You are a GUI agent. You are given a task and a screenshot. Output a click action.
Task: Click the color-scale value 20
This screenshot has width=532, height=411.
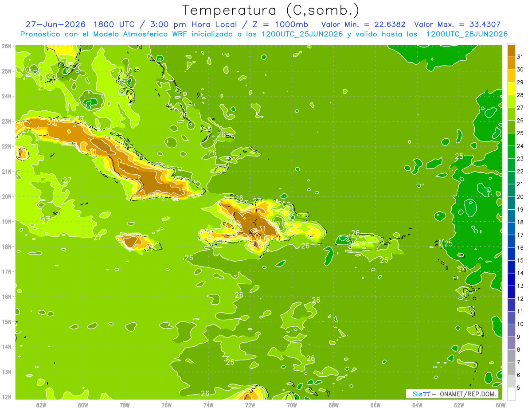[520, 197]
